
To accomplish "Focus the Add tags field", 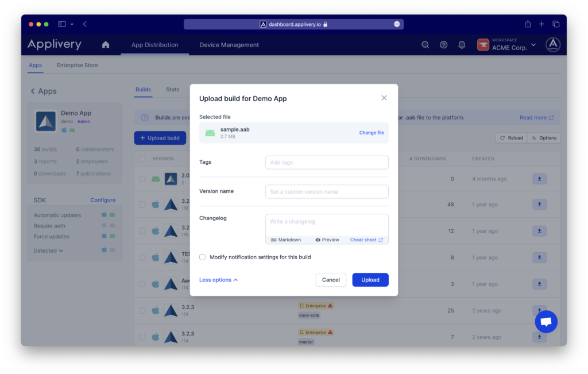I will point(327,163).
